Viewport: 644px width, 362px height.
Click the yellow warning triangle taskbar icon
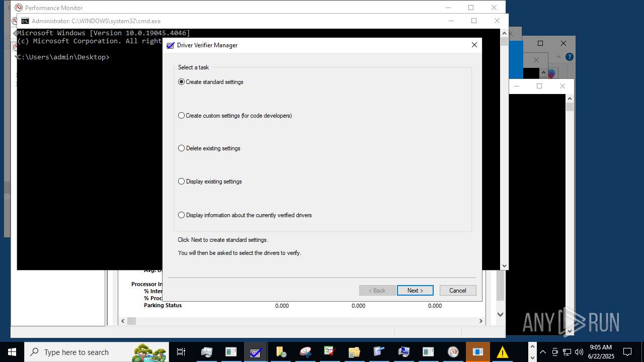(x=502, y=352)
